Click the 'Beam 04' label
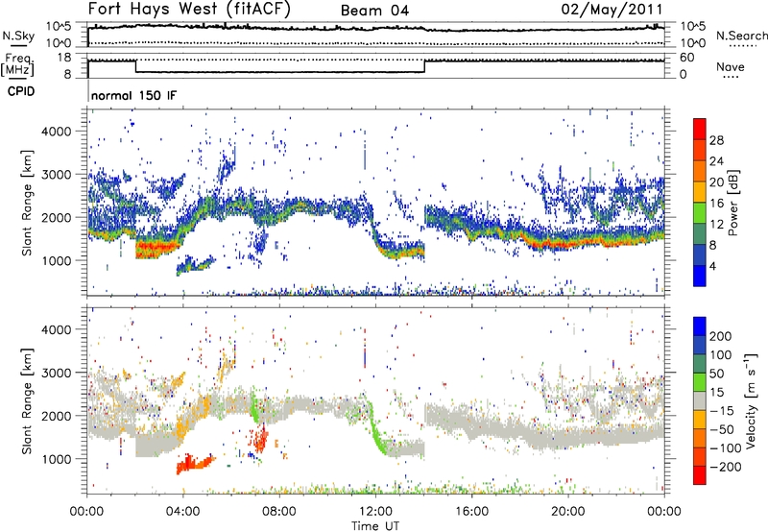This screenshot has height=532, width=768. tap(374, 11)
